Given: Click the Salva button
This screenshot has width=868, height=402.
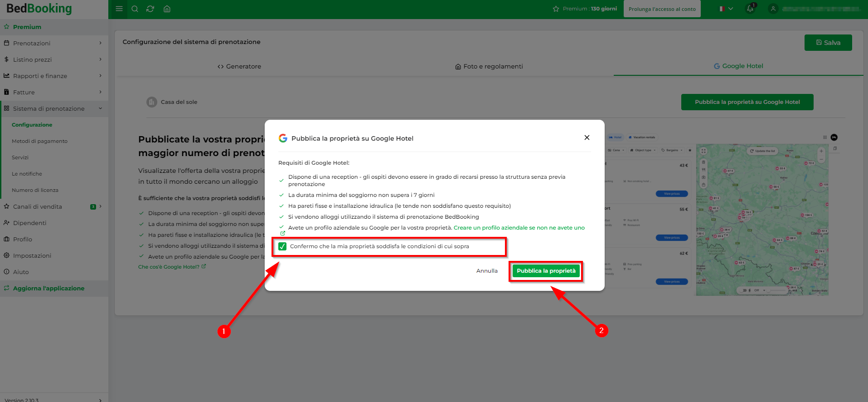Looking at the screenshot, I should [x=828, y=43].
